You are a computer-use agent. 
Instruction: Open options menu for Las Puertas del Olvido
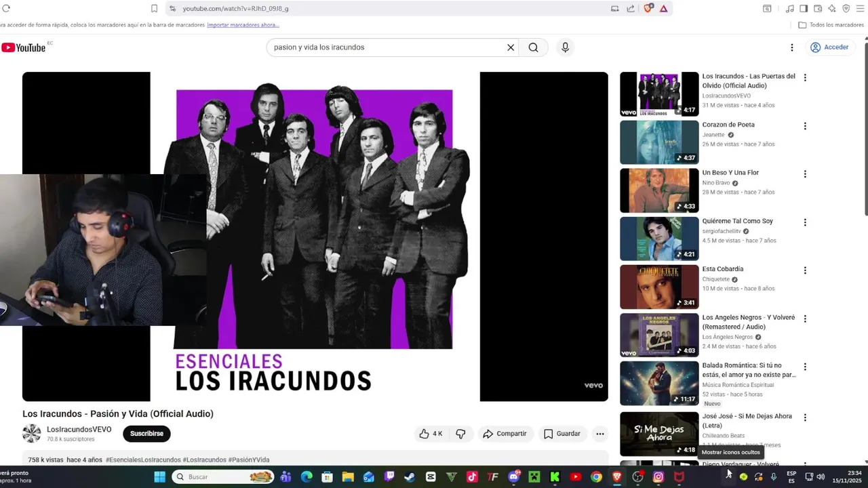(805, 78)
